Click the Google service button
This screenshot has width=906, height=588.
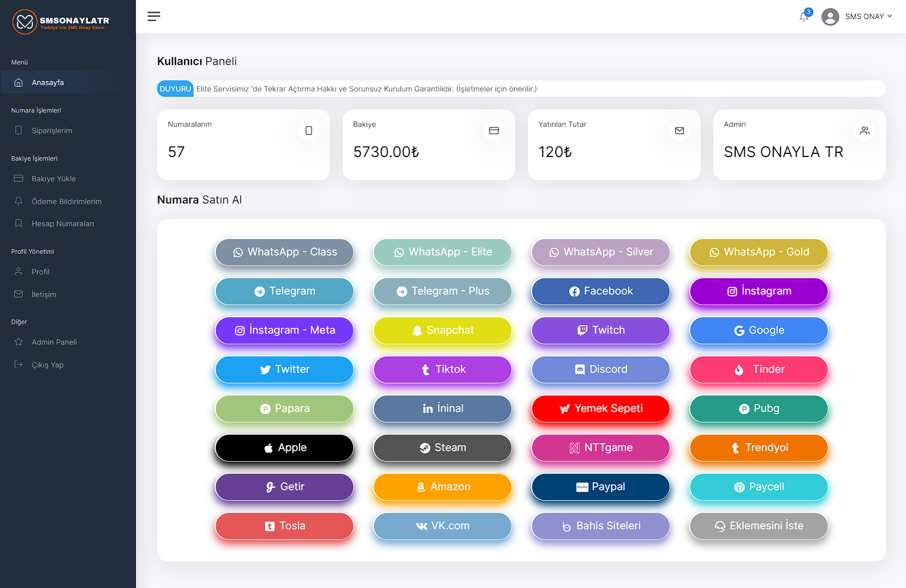(x=758, y=330)
